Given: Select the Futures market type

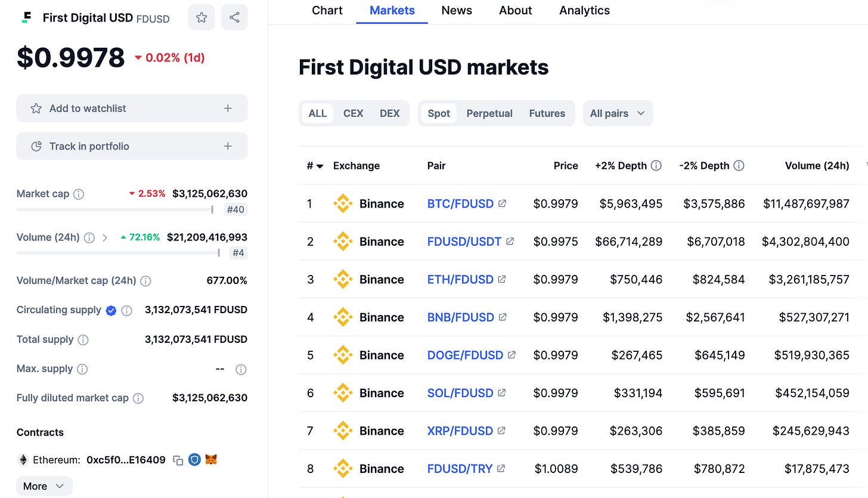Looking at the screenshot, I should pos(547,113).
